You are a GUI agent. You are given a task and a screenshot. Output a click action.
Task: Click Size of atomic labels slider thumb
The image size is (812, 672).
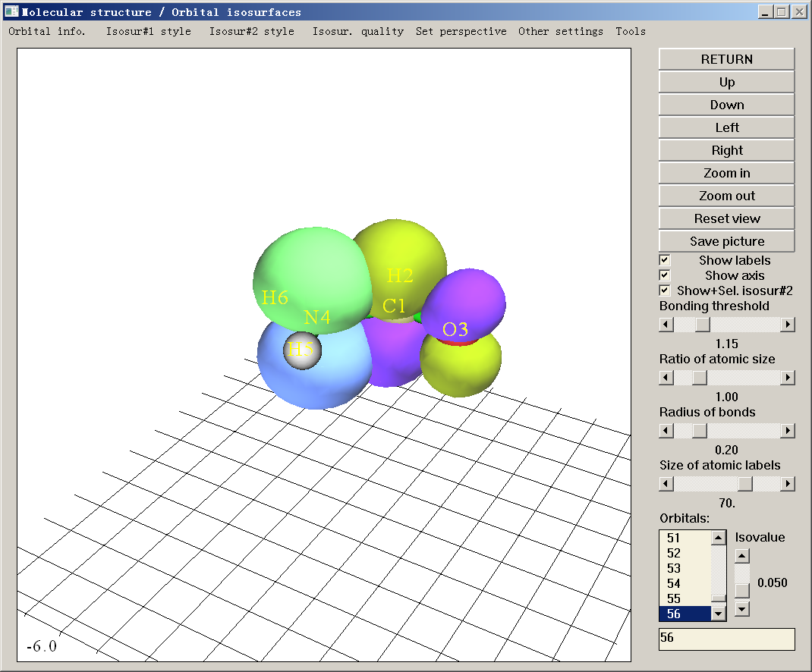tap(745, 484)
